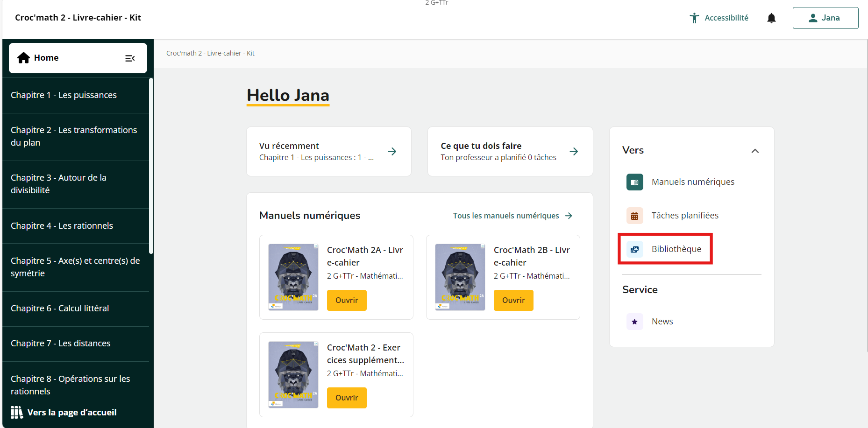The image size is (868, 428).
Task: Click the Home house icon
Action: click(23, 58)
